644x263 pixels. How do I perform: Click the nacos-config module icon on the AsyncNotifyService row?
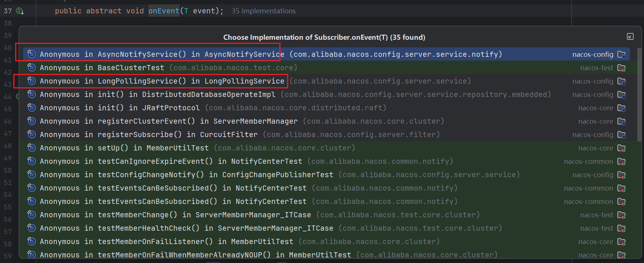621,55
